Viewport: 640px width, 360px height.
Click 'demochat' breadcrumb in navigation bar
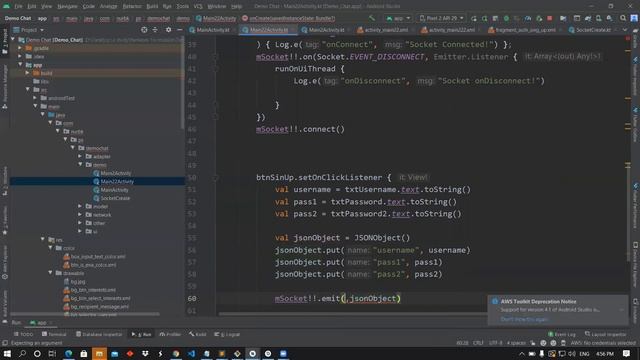[x=158, y=18]
